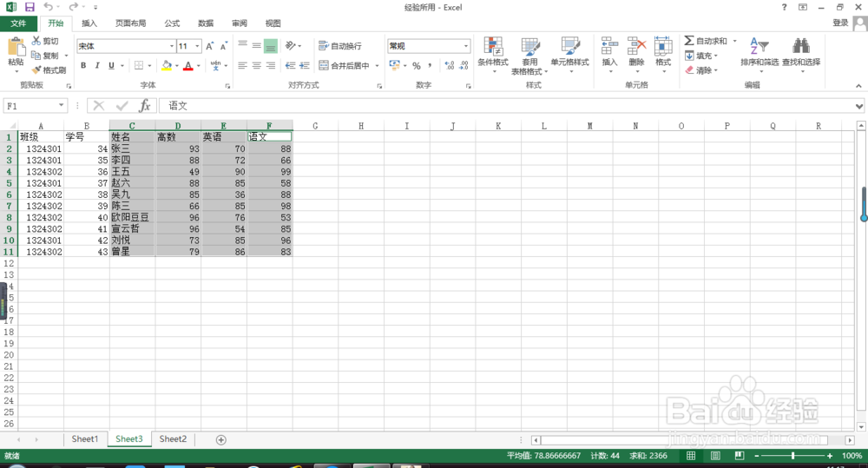Open the number format 常规 dropdown
868x468 pixels.
point(465,46)
